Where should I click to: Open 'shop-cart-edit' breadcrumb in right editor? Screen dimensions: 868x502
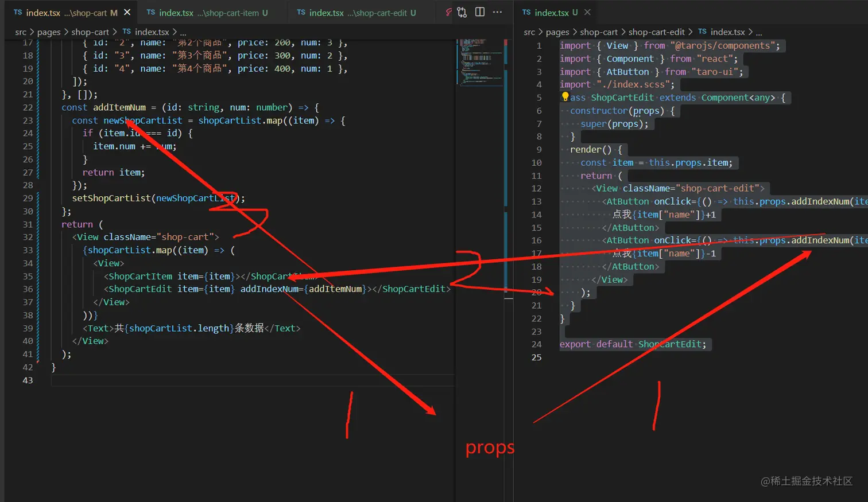(x=657, y=32)
